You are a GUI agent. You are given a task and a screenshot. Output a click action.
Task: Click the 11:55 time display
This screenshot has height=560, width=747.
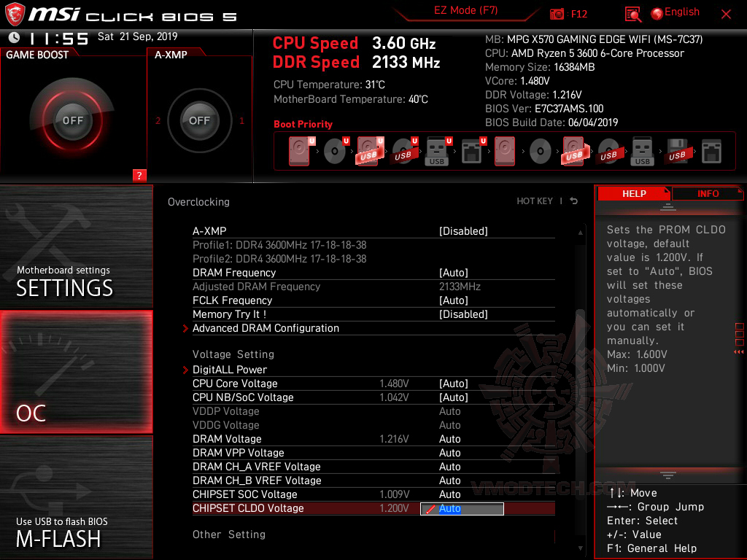point(58,39)
